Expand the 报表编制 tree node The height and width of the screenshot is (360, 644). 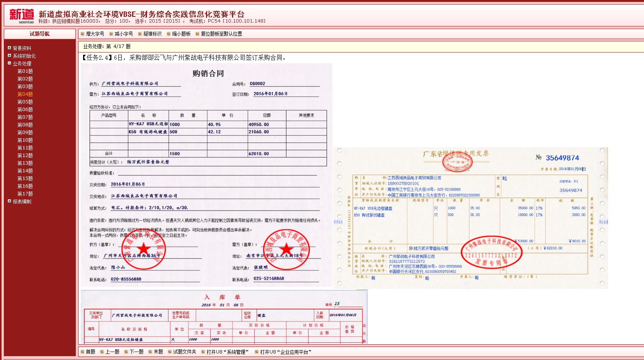(9, 201)
